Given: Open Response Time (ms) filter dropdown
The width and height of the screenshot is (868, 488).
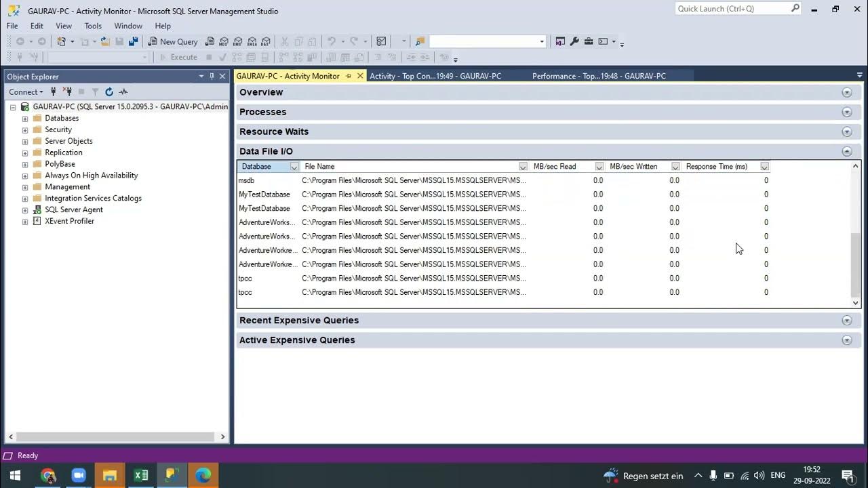Looking at the screenshot, I should pos(764,167).
